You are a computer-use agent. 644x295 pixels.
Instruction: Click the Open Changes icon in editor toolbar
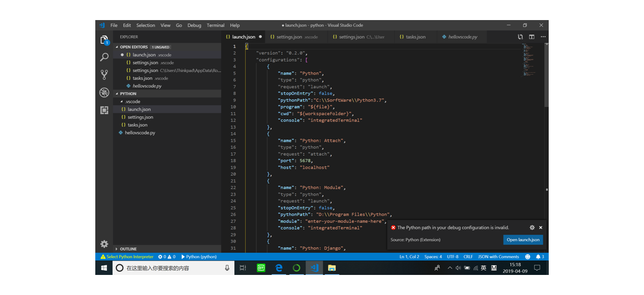click(x=521, y=37)
